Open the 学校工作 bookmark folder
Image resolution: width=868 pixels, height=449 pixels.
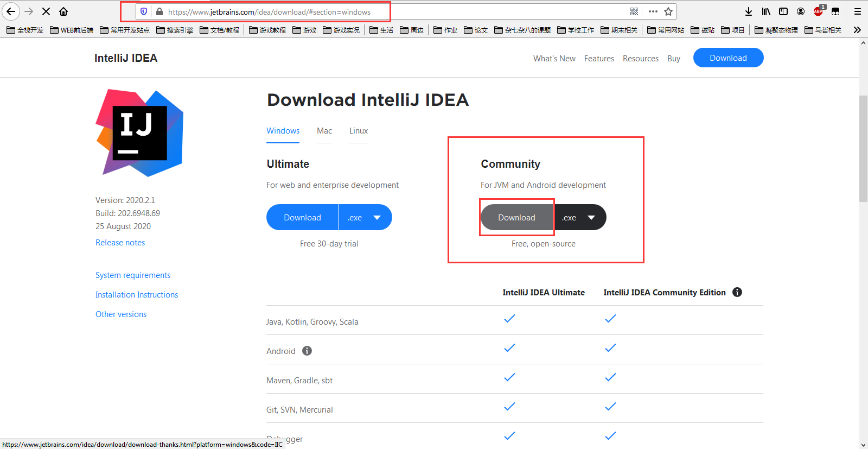click(x=576, y=30)
